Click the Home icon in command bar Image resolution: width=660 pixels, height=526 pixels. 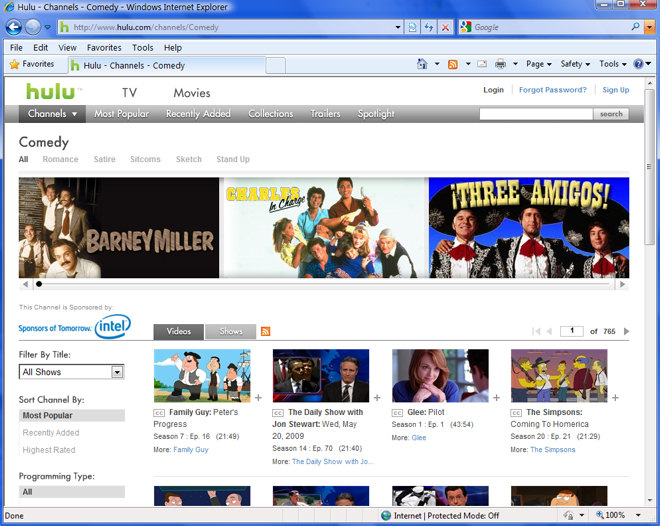(422, 64)
